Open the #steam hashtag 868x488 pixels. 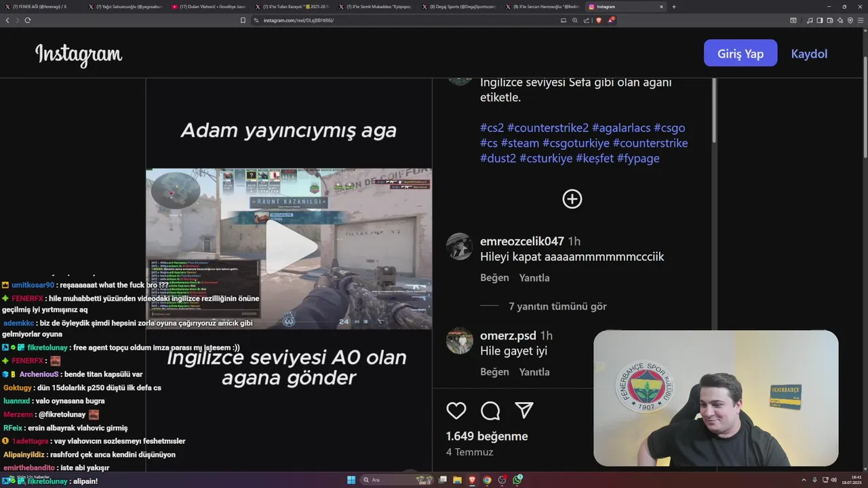520,143
